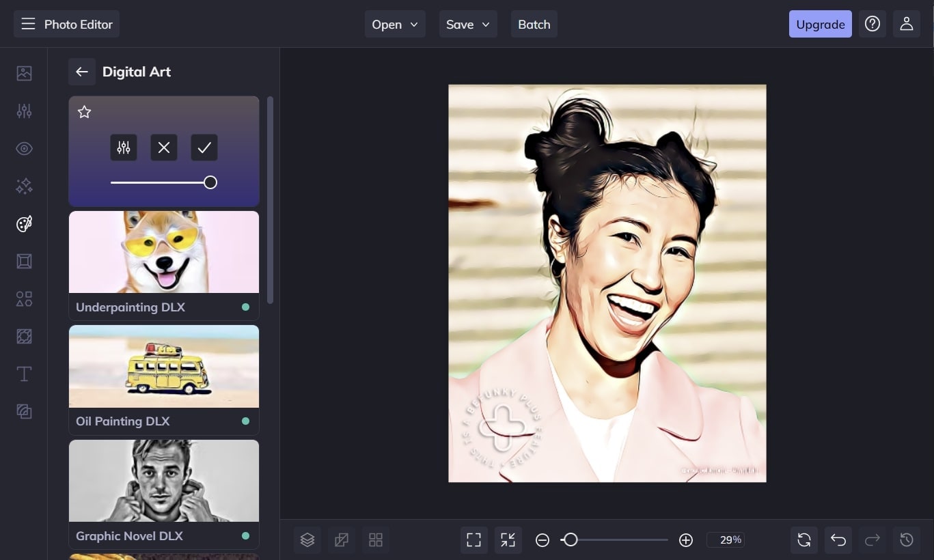Select the Oil Painting DLX thumbnail
Screen dimensions: 934x560
point(164,367)
